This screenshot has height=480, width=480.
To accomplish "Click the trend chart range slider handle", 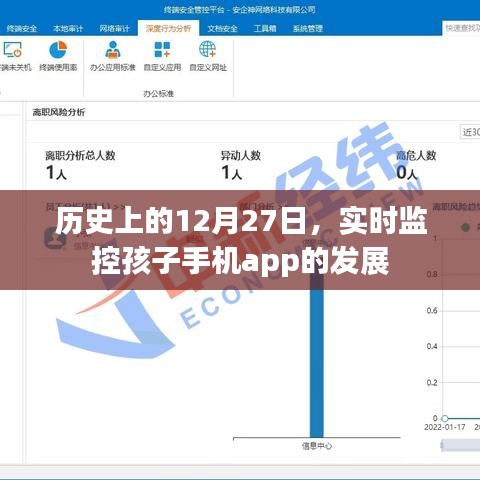I will [443, 445].
